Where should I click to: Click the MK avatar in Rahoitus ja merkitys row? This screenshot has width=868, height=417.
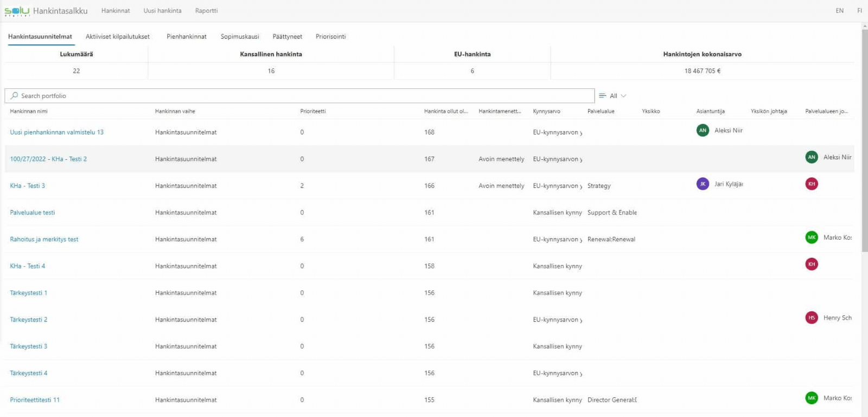812,238
